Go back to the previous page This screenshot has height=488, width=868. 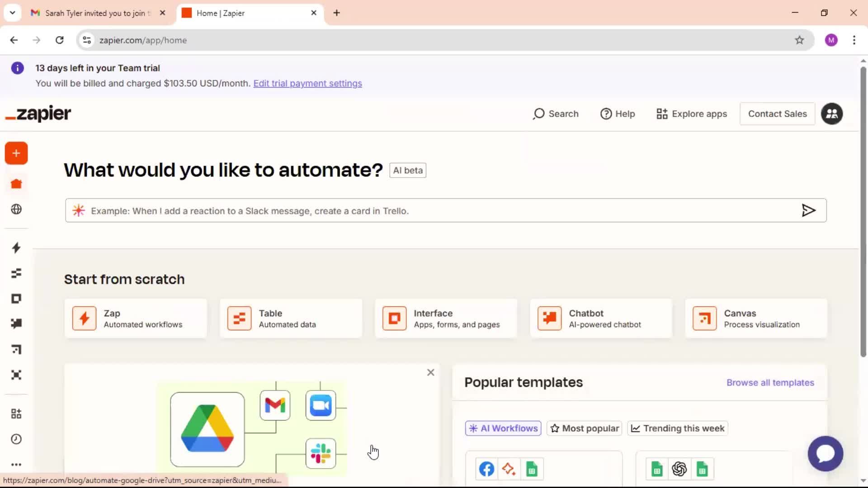click(x=14, y=40)
